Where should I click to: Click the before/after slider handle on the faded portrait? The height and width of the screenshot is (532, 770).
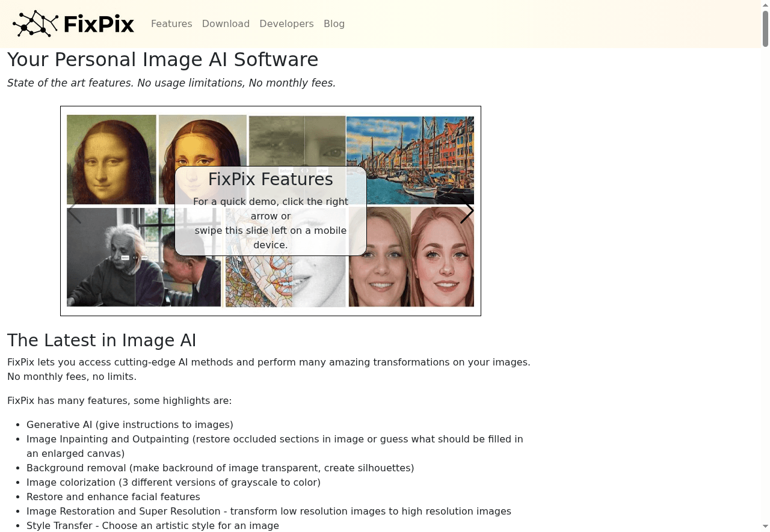point(306,171)
